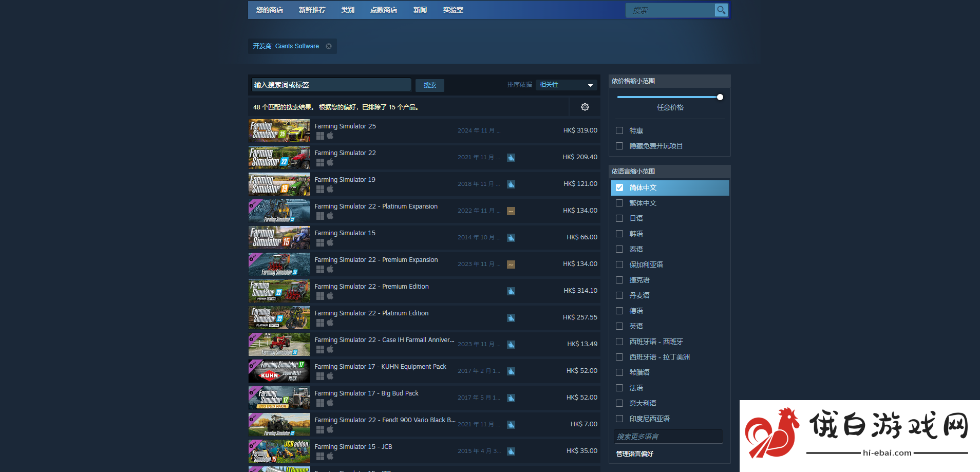
Task: Click Windows platform icon for Farming Simulator 19
Action: pos(320,189)
